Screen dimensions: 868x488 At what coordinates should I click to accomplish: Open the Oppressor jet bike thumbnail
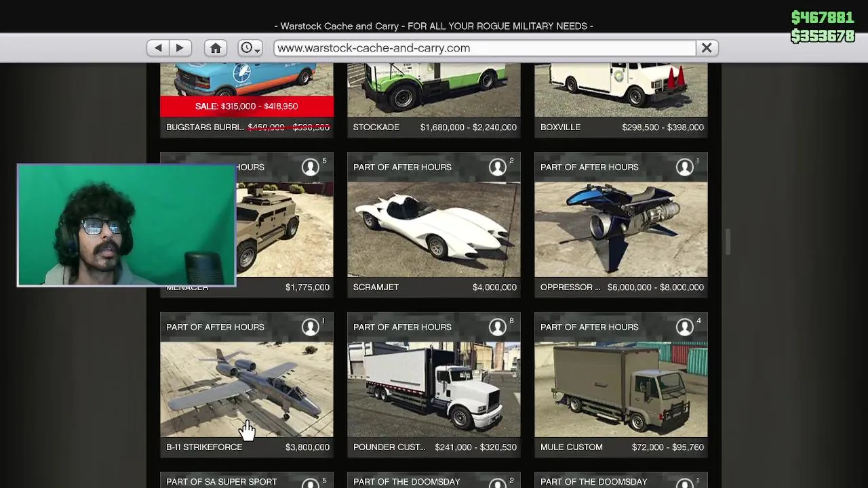621,230
